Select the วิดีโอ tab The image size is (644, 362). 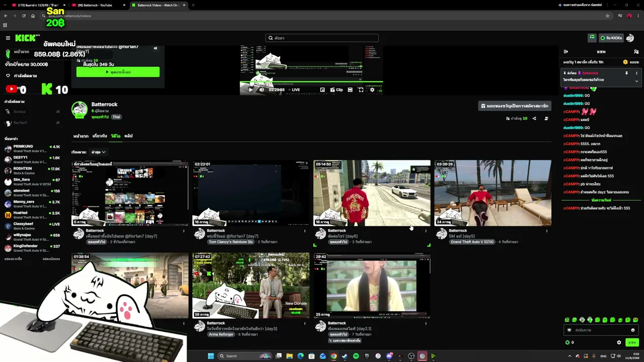coord(116,136)
